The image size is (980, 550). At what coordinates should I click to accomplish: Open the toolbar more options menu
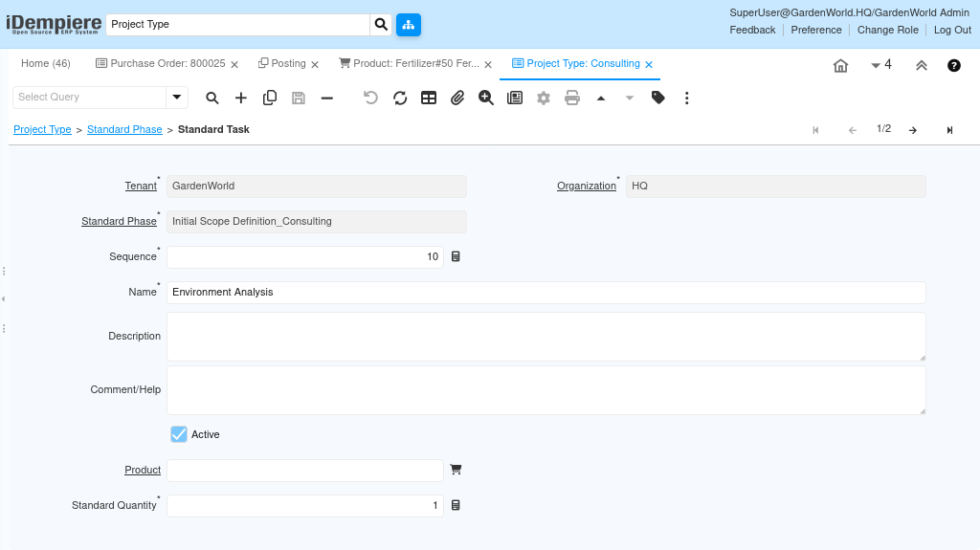click(x=686, y=98)
